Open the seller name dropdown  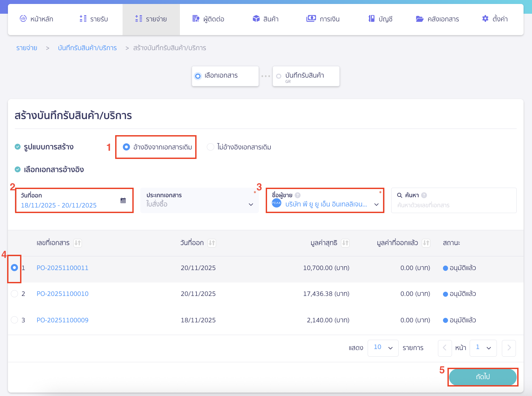376,204
